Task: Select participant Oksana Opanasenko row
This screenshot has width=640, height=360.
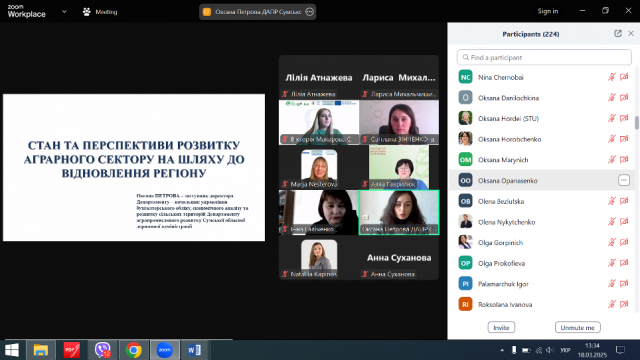Action: 542,180
